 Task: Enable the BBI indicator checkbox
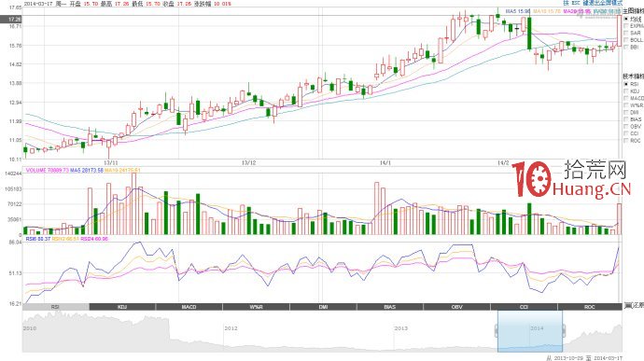(632, 47)
